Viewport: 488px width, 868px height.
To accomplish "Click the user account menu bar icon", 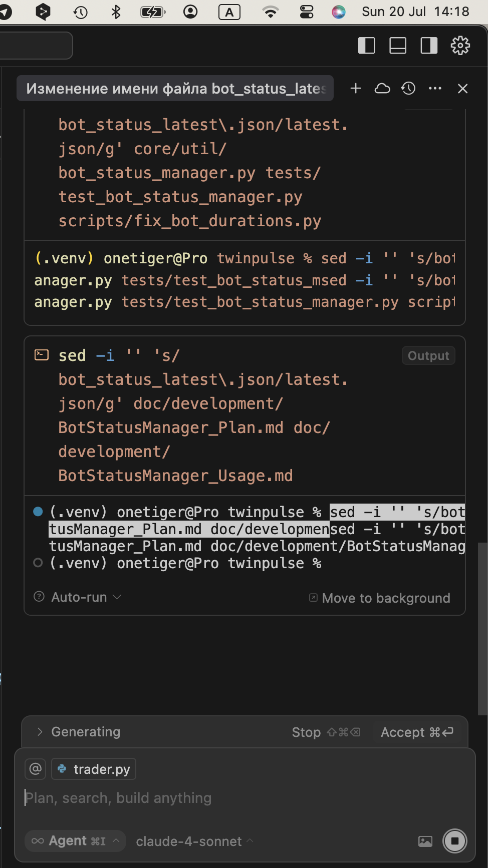I will (x=190, y=12).
